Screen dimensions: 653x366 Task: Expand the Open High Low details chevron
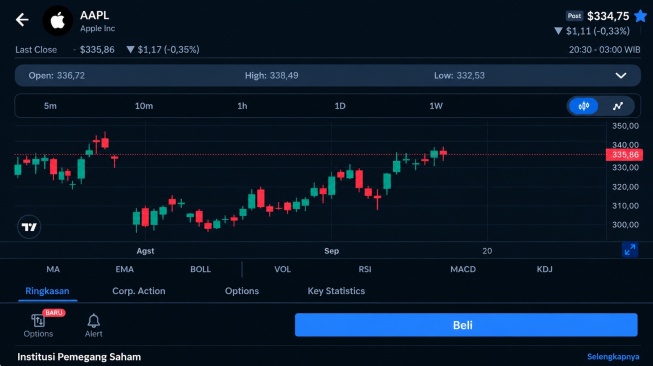621,76
